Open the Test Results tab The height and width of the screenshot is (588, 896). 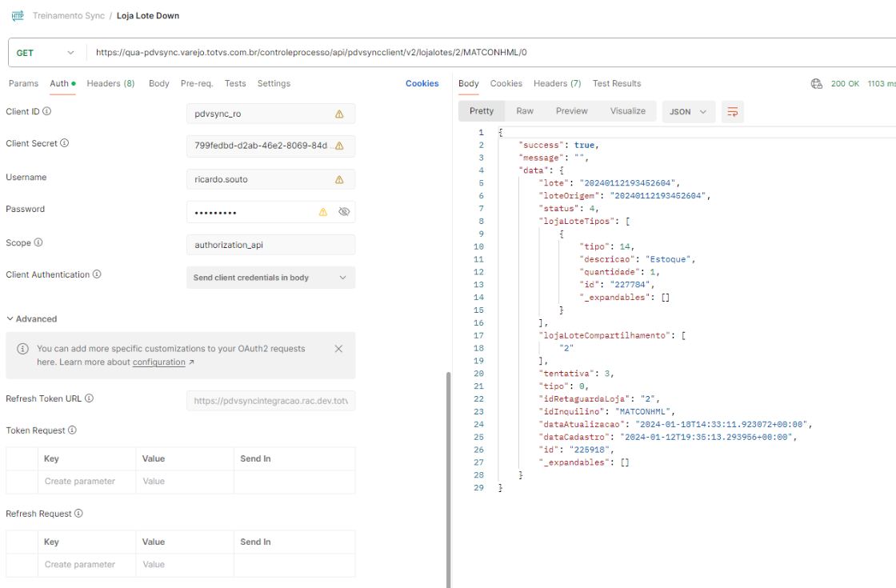pyautogui.click(x=616, y=84)
